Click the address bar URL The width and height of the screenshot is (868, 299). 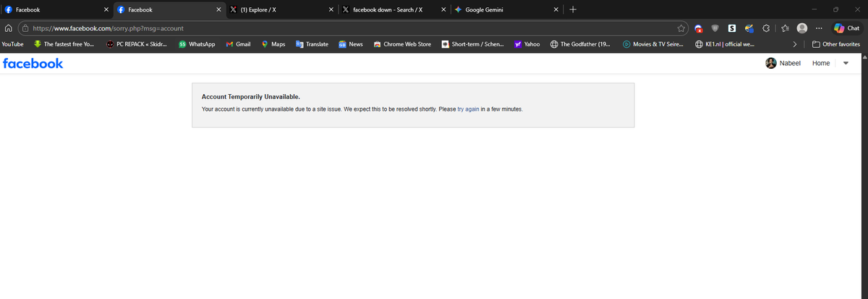(109, 28)
